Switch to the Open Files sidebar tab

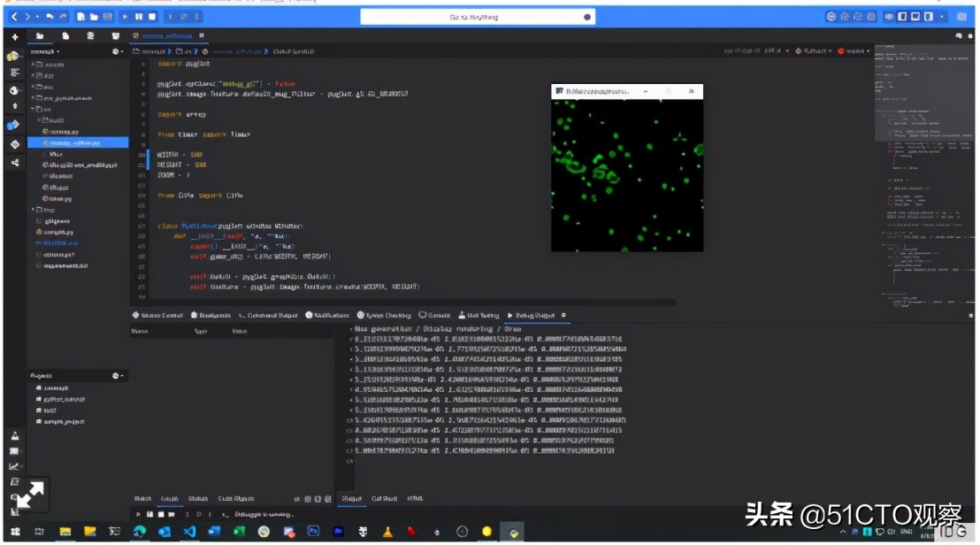click(65, 36)
